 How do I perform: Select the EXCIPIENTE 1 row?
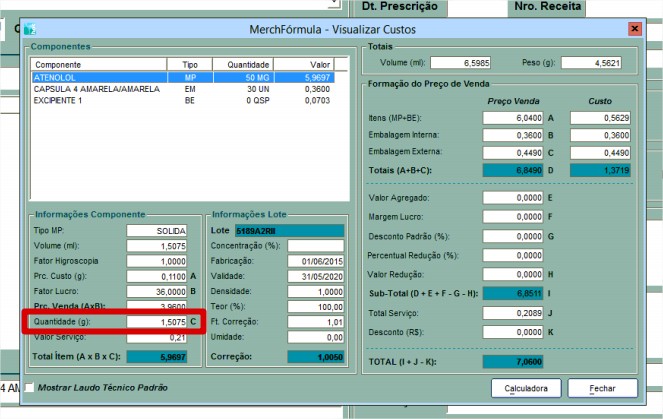pos(184,100)
